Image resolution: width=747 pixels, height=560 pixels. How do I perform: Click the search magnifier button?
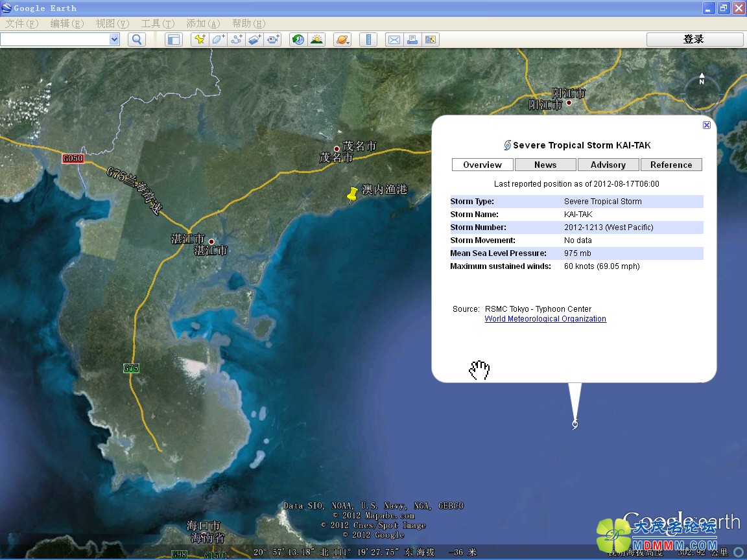click(137, 40)
